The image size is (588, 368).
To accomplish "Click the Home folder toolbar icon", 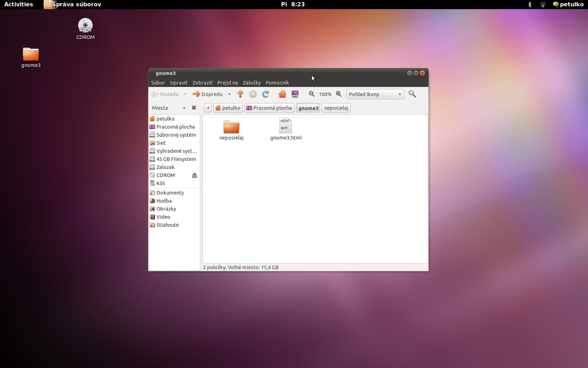I will (x=282, y=94).
